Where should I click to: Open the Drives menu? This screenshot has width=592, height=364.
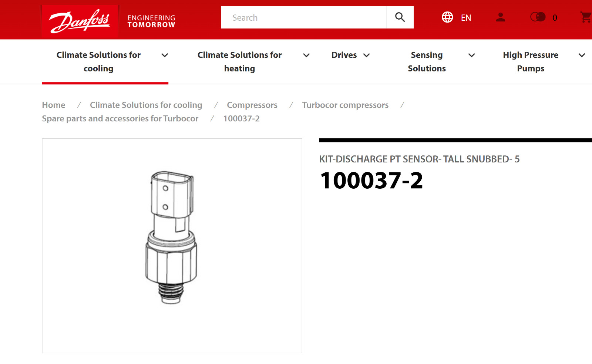tap(344, 55)
